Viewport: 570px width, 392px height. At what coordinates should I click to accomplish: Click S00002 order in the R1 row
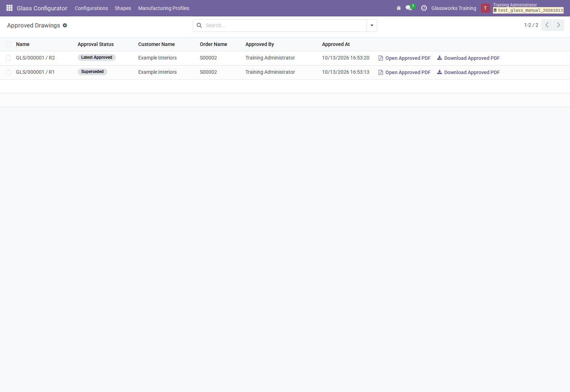click(x=208, y=72)
